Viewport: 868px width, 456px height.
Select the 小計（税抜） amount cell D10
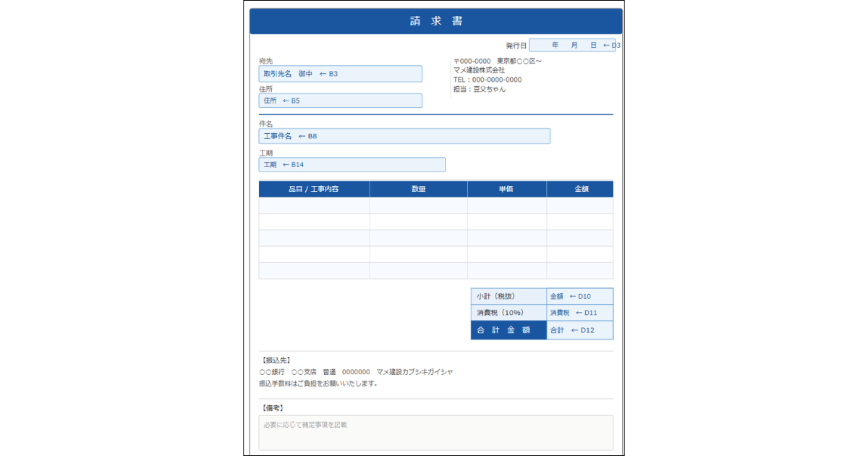click(x=579, y=296)
